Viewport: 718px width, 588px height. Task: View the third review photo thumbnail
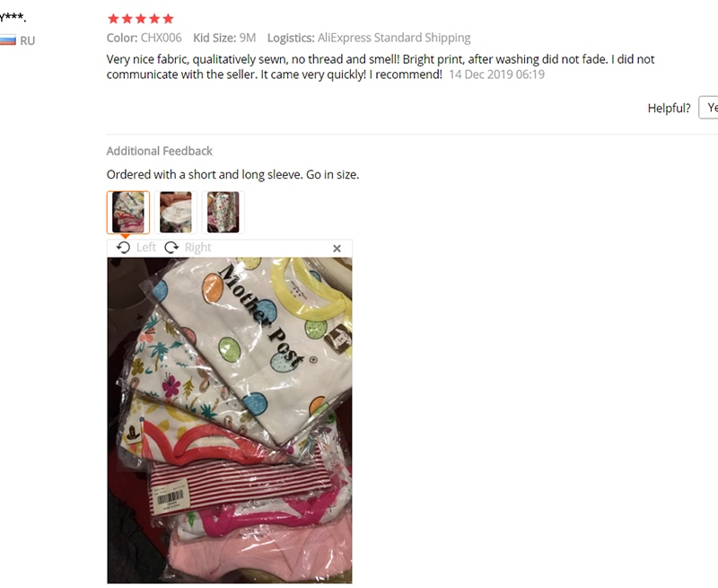click(x=223, y=213)
